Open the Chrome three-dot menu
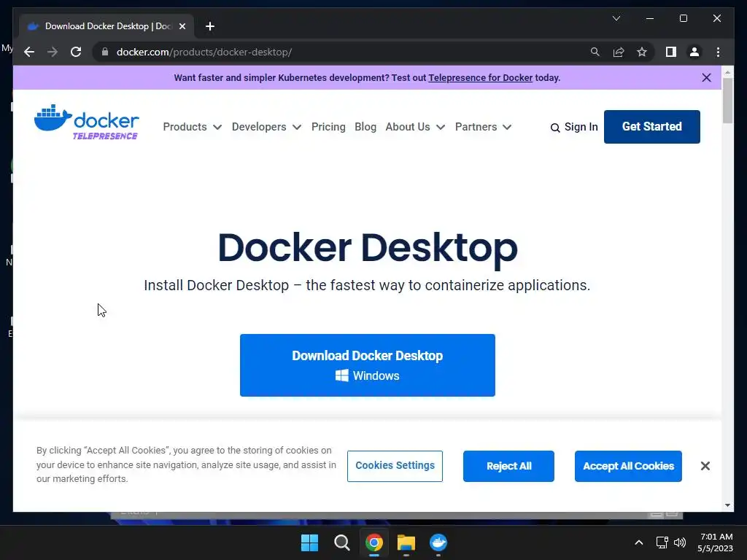The width and height of the screenshot is (747, 560). coord(718,52)
